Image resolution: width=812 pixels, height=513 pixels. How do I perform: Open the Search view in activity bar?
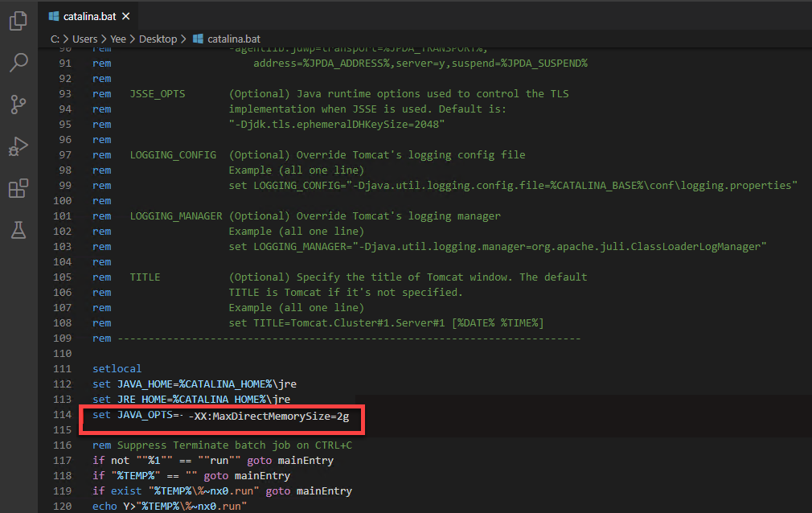pyautogui.click(x=18, y=63)
